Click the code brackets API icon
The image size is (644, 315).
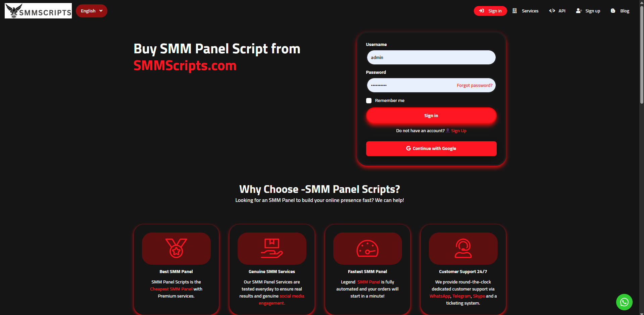[x=552, y=11]
